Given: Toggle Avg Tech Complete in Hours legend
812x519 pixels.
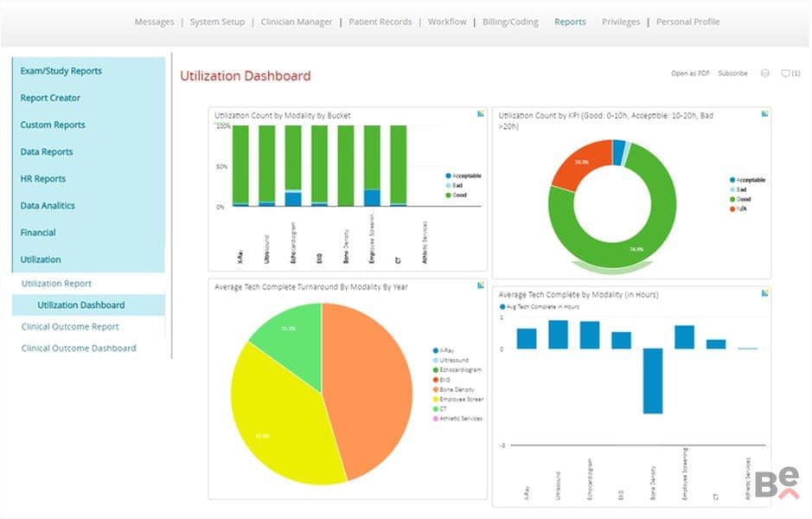Looking at the screenshot, I should tap(539, 306).
